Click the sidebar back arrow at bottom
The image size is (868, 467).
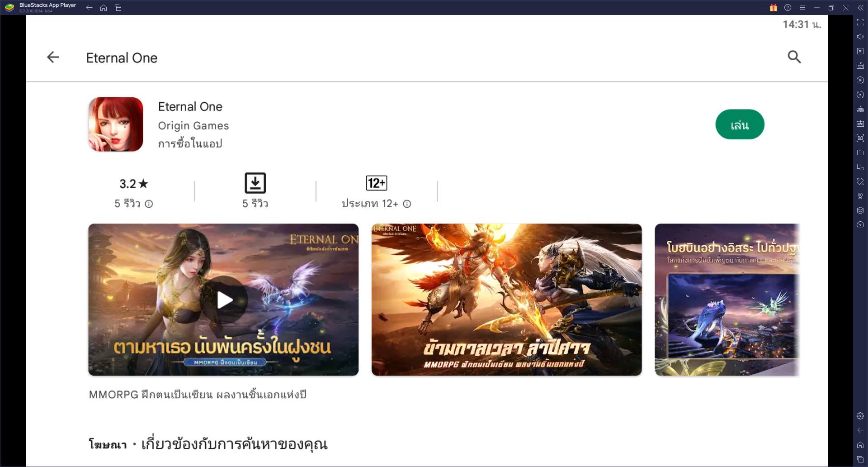pyautogui.click(x=860, y=430)
